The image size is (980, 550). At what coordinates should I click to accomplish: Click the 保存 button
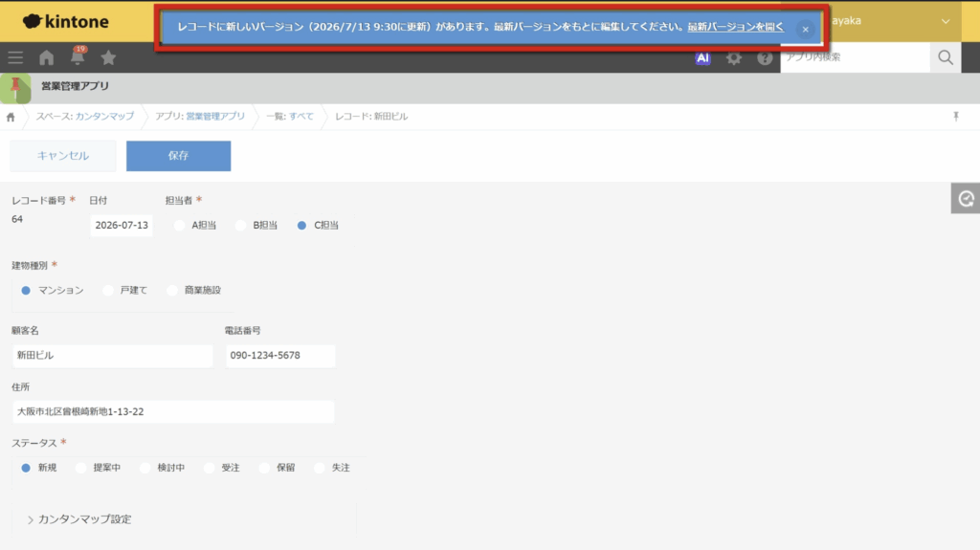[x=178, y=156]
